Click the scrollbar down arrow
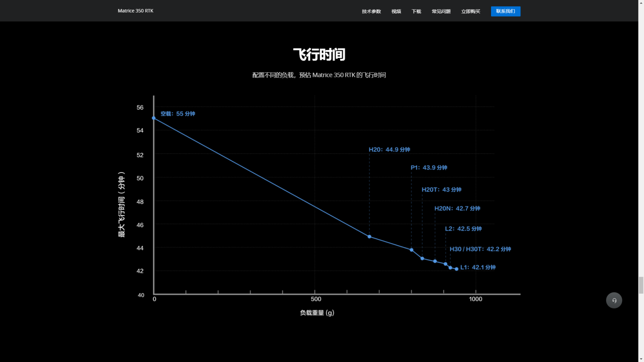644x362 pixels. [641, 359]
